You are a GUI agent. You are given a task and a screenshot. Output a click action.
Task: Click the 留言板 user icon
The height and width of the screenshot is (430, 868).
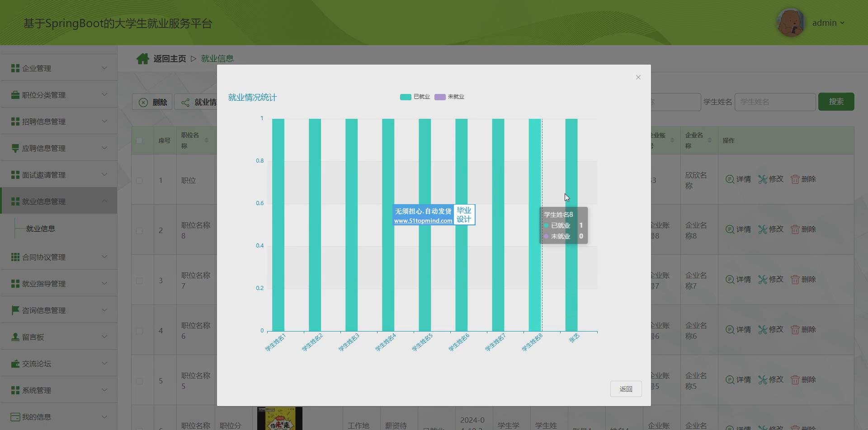(15, 337)
